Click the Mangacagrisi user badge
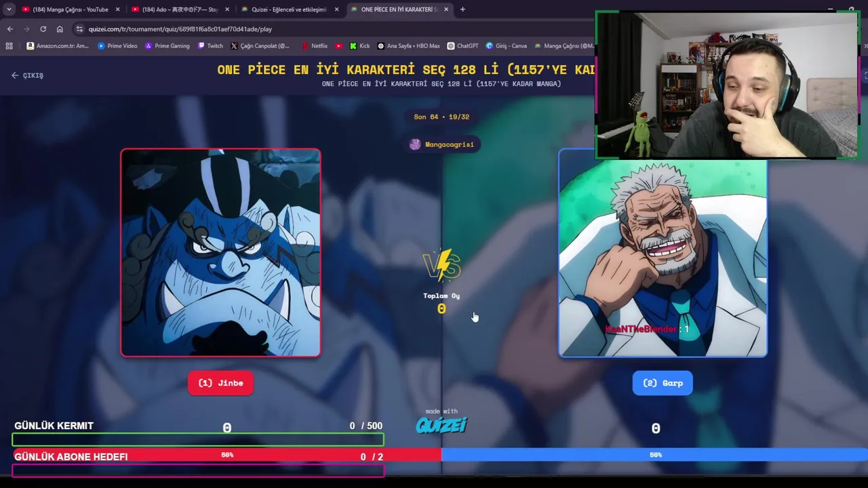This screenshot has width=868, height=488. 442,144
